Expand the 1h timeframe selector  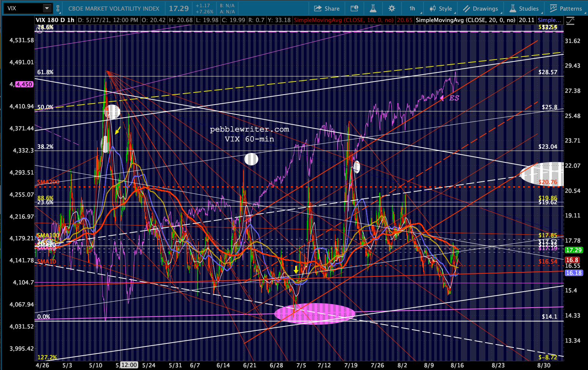pyautogui.click(x=413, y=8)
